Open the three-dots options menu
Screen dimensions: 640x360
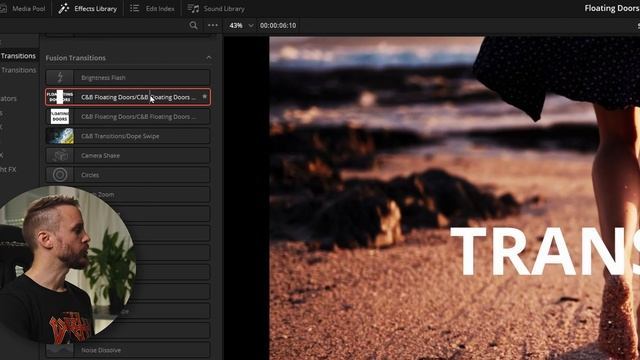(x=213, y=25)
